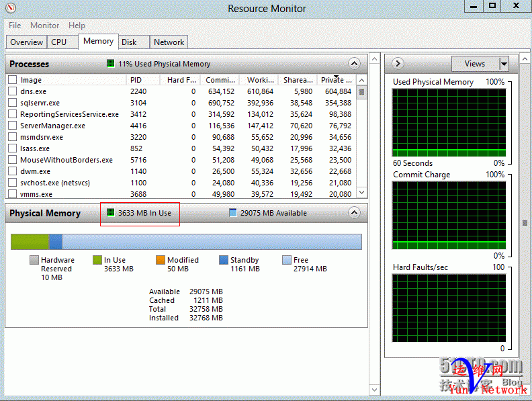The height and width of the screenshot is (401, 532).
Task: Sort by Hard Faults column header
Action: point(180,80)
